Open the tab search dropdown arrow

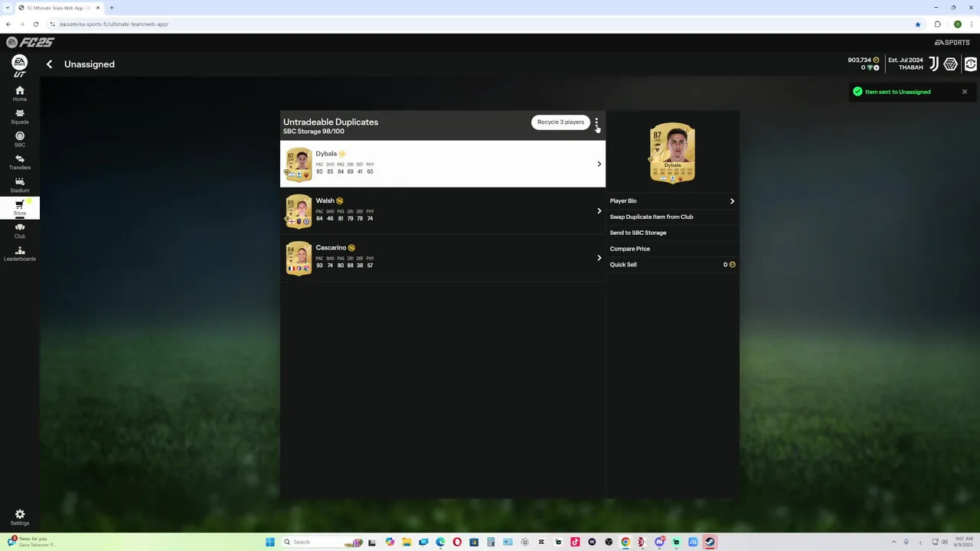point(7,8)
